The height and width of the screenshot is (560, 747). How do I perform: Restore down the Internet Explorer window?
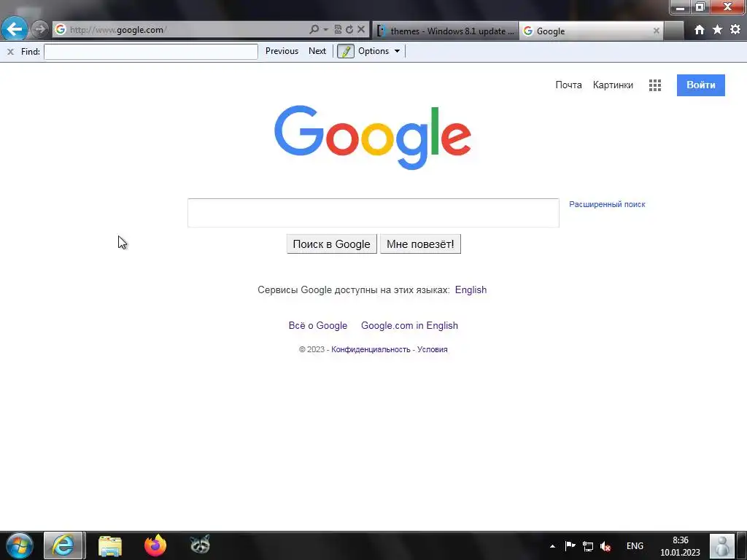click(x=700, y=7)
